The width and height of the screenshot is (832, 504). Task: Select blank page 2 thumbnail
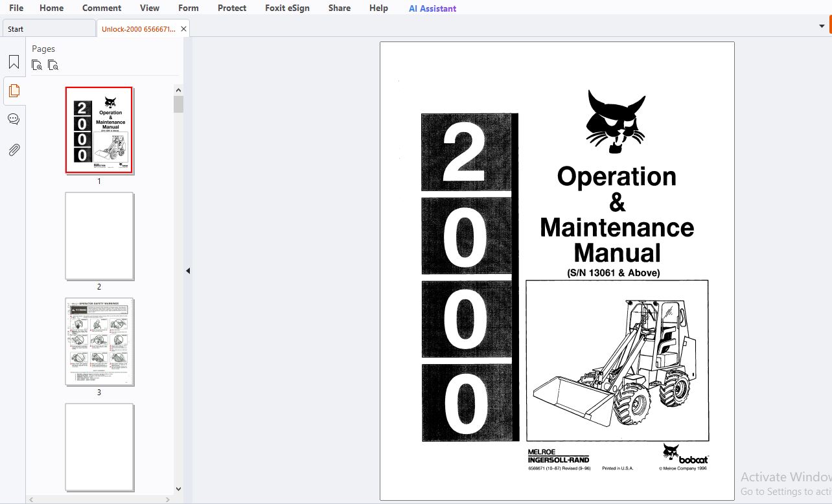point(99,236)
